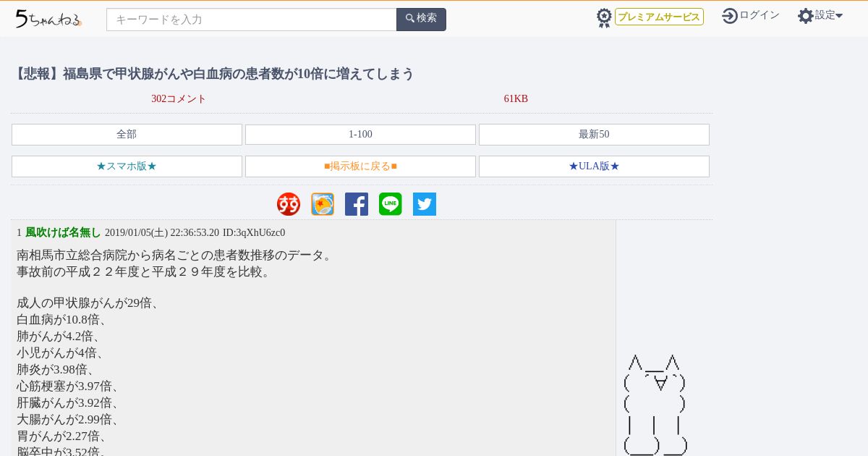Screen dimensions: 868x456
Task: Open the 5ちゃんねる logo homepage
Action: click(48, 19)
